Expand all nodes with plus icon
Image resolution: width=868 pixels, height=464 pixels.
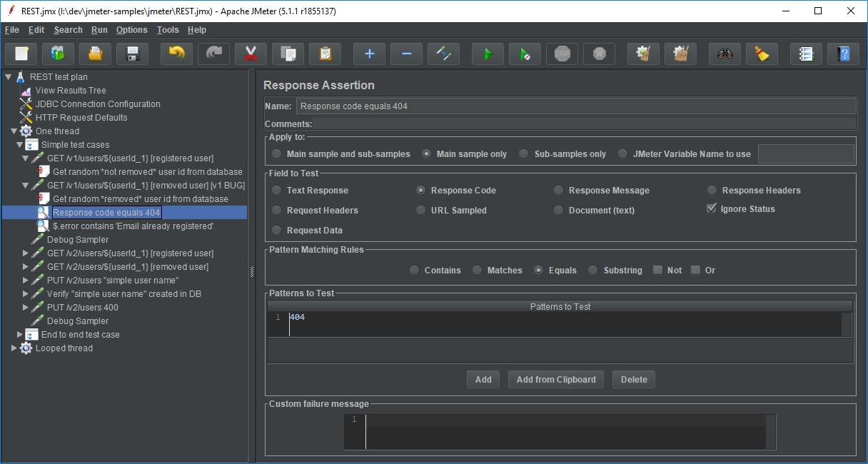click(x=370, y=54)
